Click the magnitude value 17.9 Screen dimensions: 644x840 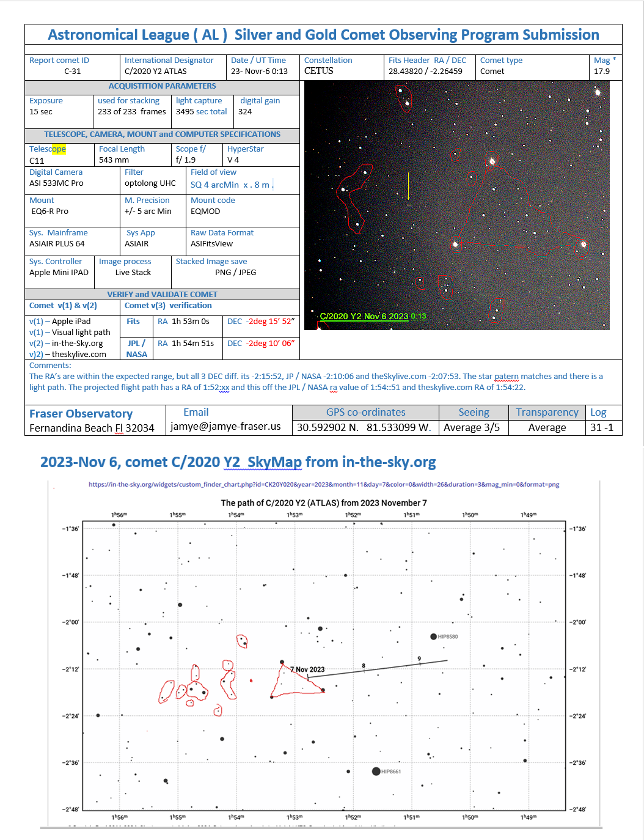coord(602,71)
